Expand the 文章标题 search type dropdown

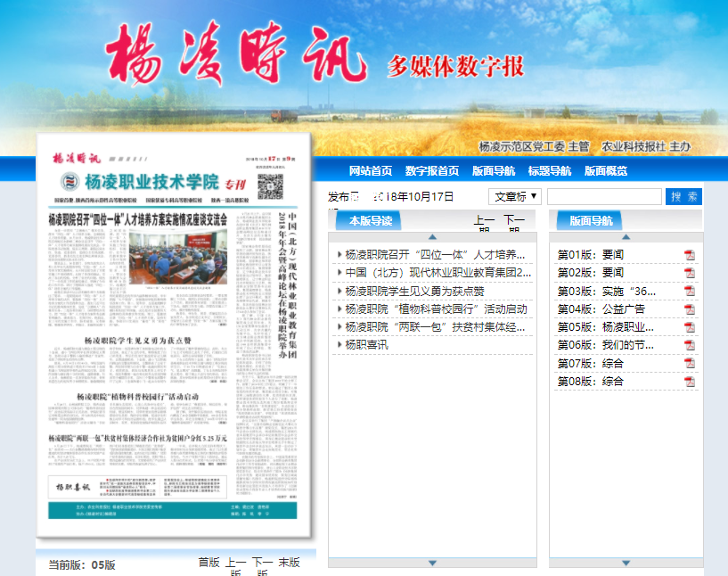click(x=515, y=196)
